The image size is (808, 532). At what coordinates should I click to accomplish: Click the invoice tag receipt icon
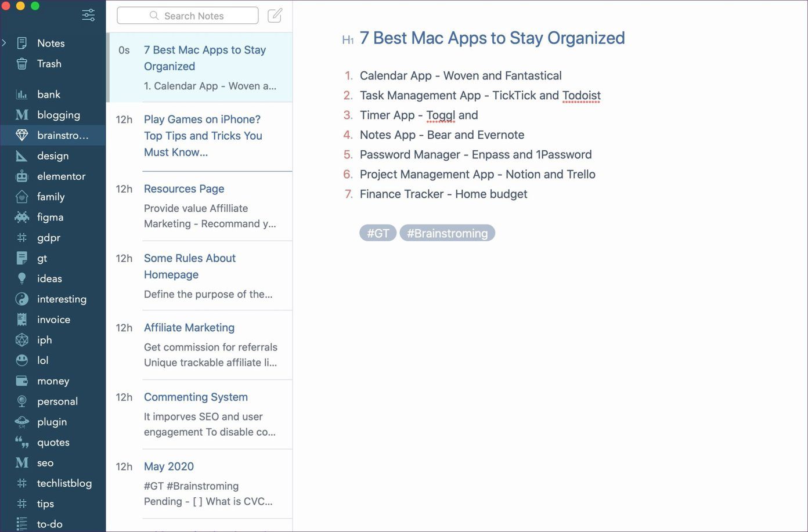(x=22, y=319)
